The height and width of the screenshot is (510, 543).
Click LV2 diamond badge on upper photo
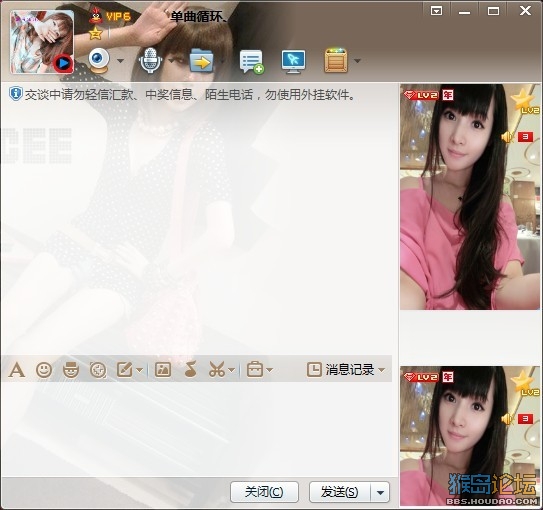click(x=422, y=95)
